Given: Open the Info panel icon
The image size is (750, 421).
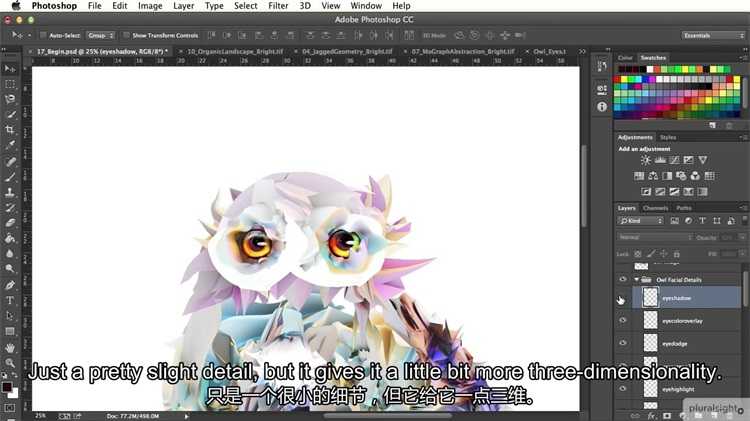Looking at the screenshot, I should pyautogui.click(x=602, y=107).
